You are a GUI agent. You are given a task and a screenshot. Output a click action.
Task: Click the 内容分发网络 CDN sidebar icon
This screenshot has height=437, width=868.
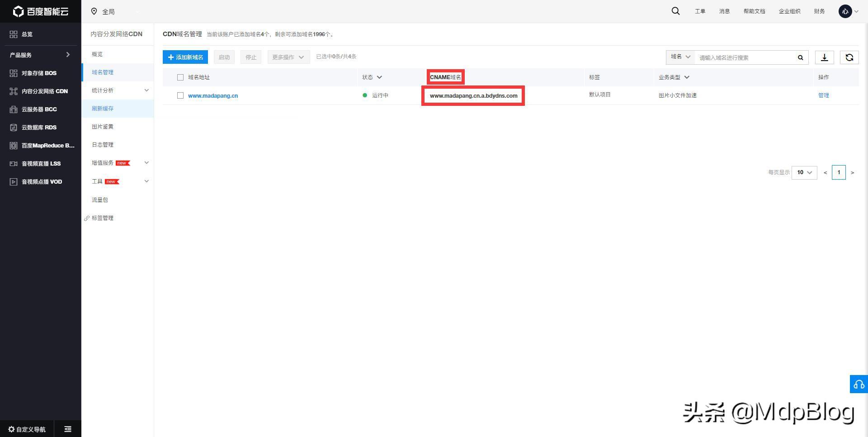[14, 91]
